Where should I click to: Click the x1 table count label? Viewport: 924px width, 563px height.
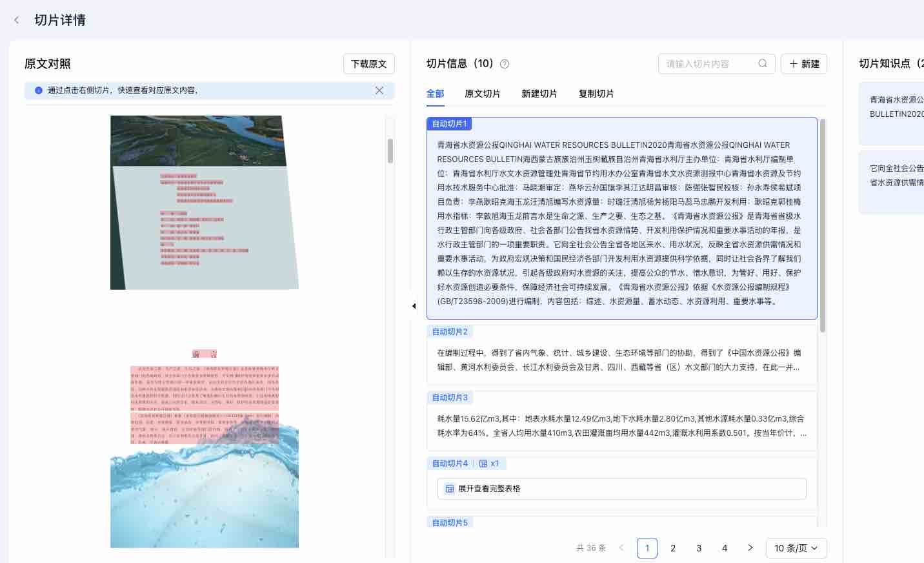pyautogui.click(x=495, y=464)
